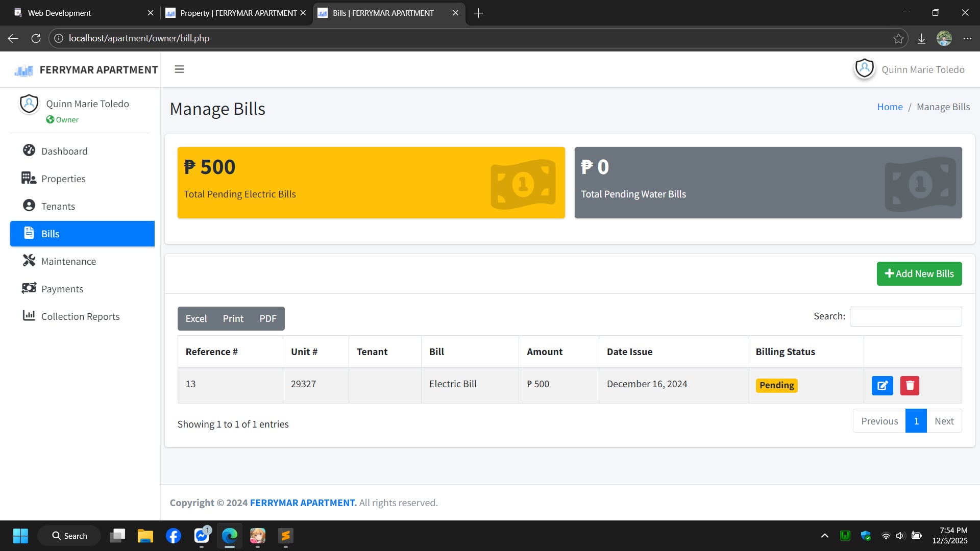Go to Payments in the sidebar

click(62, 289)
